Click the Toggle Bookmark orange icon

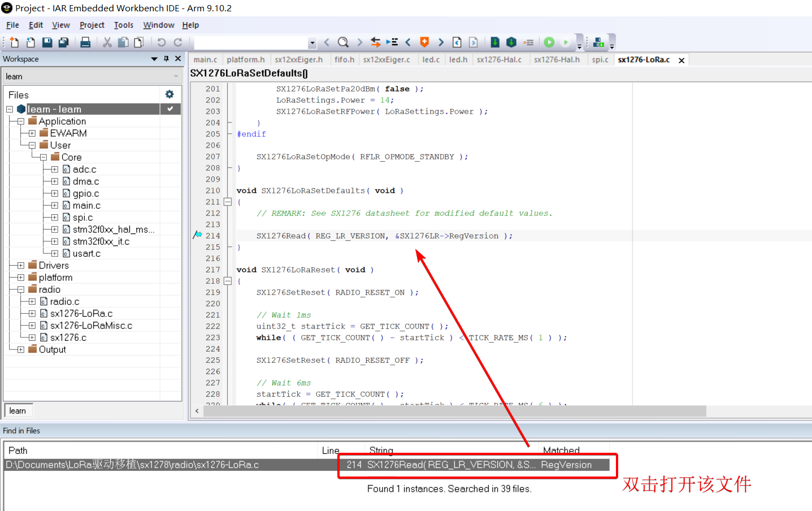click(424, 42)
